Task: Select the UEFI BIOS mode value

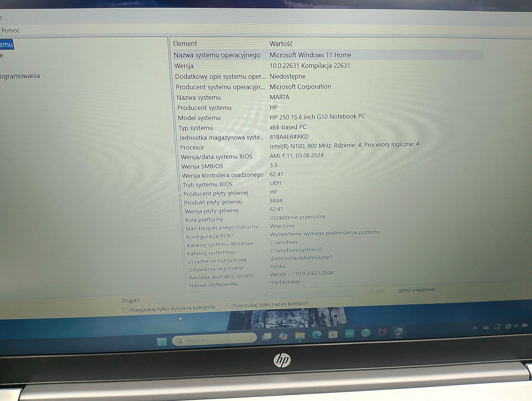Action: (275, 183)
